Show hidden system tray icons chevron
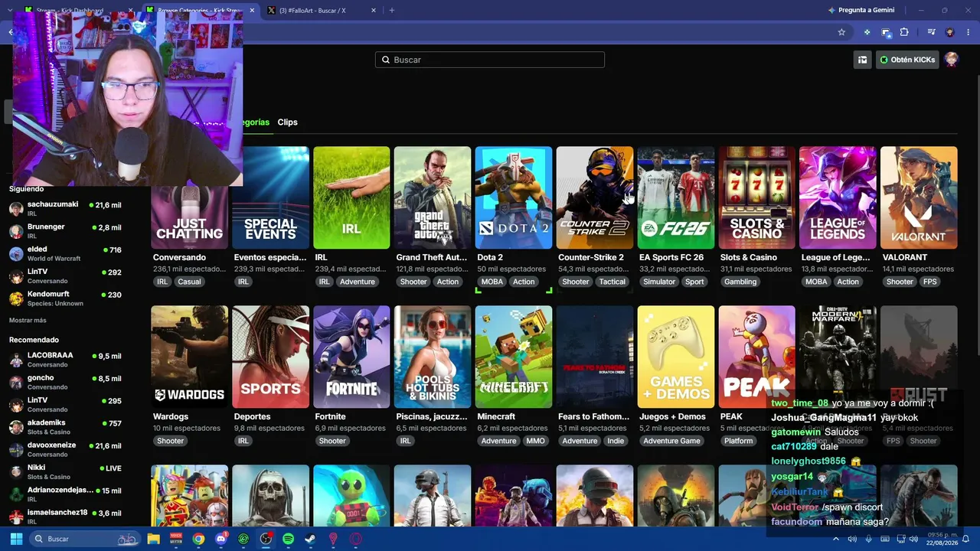The width and height of the screenshot is (980, 551). pyautogui.click(x=835, y=539)
